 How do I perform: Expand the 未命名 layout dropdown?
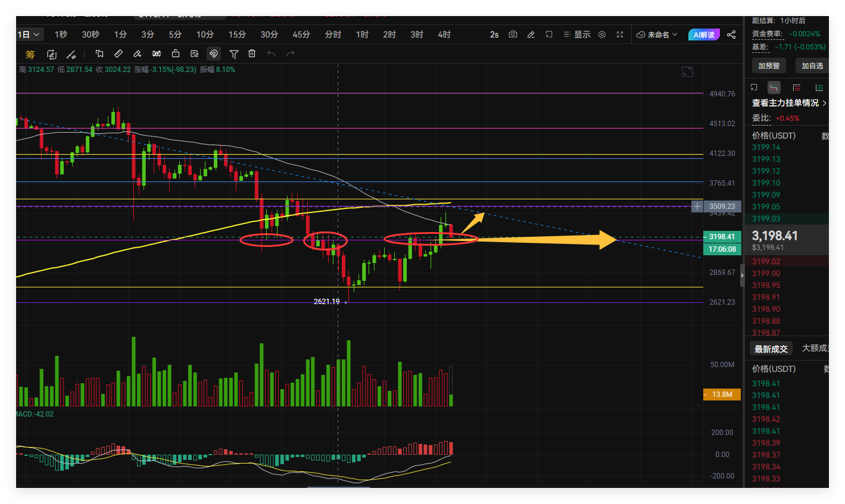[x=657, y=35]
